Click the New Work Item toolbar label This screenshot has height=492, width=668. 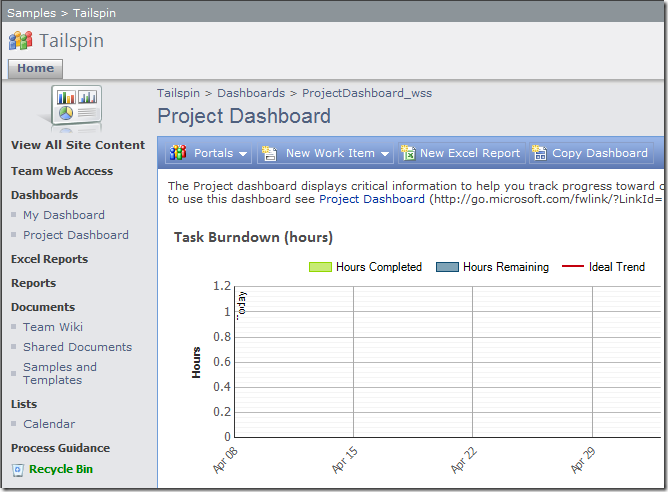point(330,153)
